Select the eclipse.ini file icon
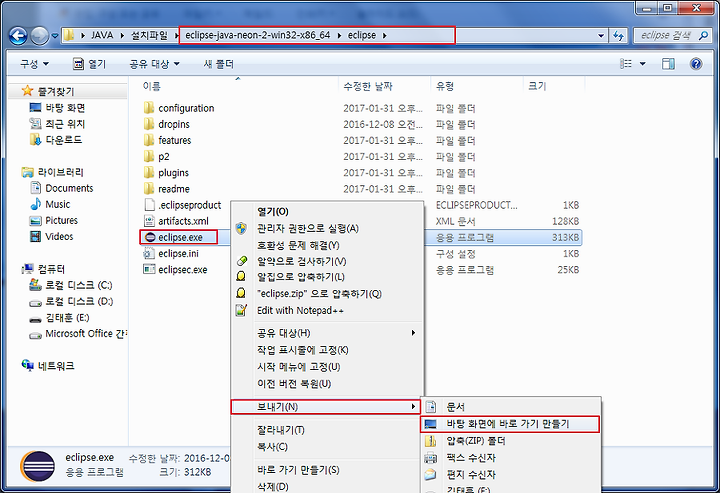The image size is (720, 493). click(x=149, y=253)
